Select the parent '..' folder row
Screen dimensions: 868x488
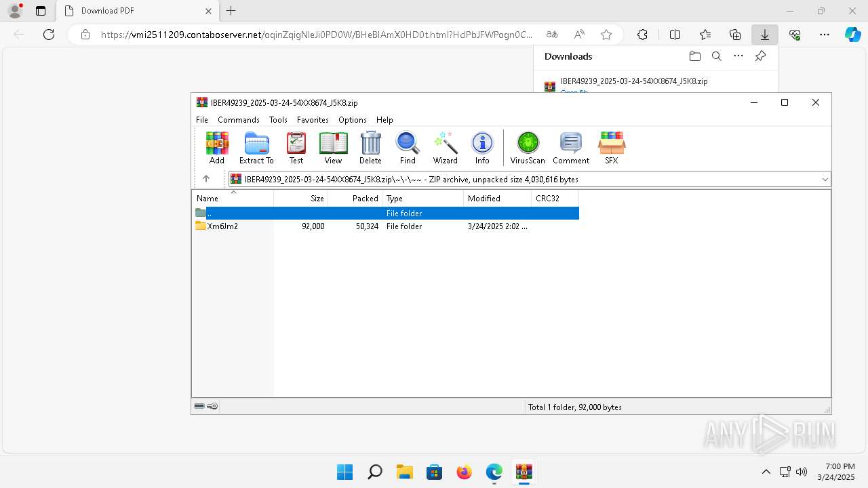[386, 213]
